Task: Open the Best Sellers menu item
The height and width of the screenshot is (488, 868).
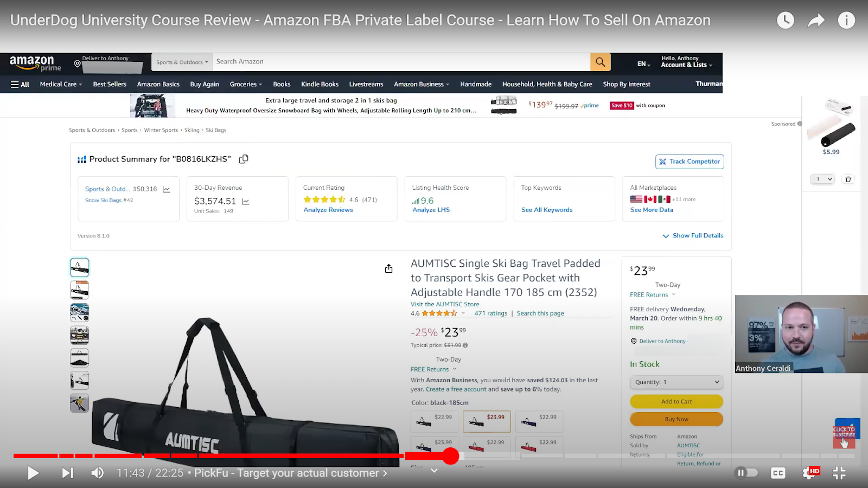Action: click(110, 84)
